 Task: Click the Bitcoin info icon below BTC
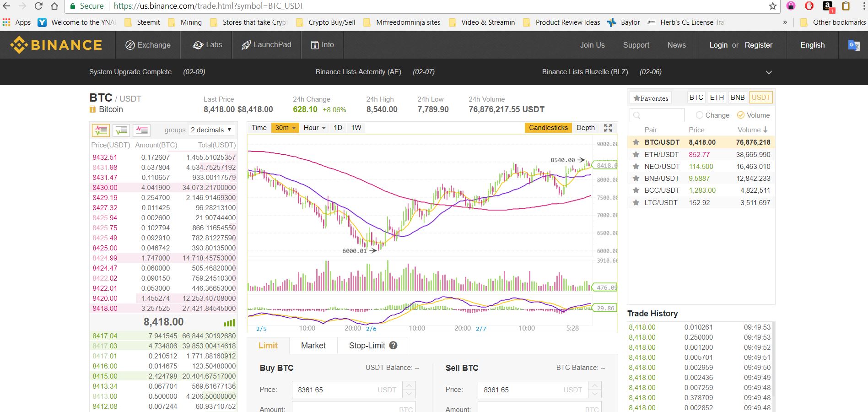[x=92, y=109]
